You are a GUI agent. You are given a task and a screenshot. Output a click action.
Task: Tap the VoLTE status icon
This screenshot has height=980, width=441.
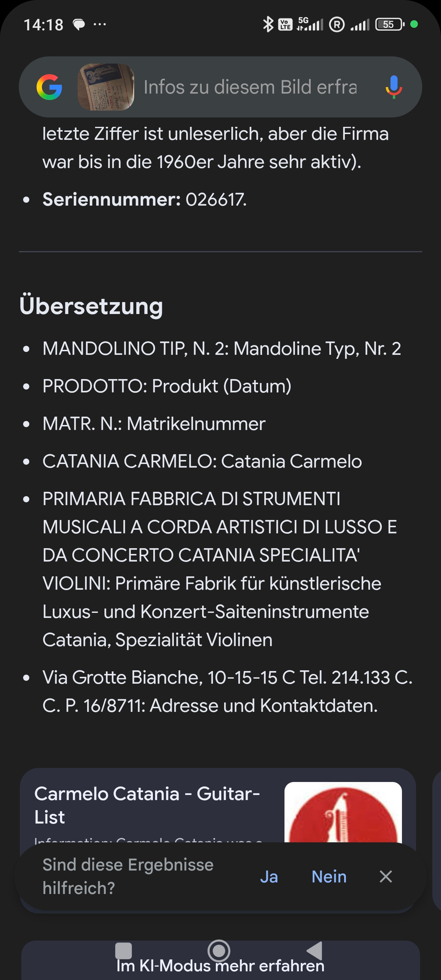[285, 24]
